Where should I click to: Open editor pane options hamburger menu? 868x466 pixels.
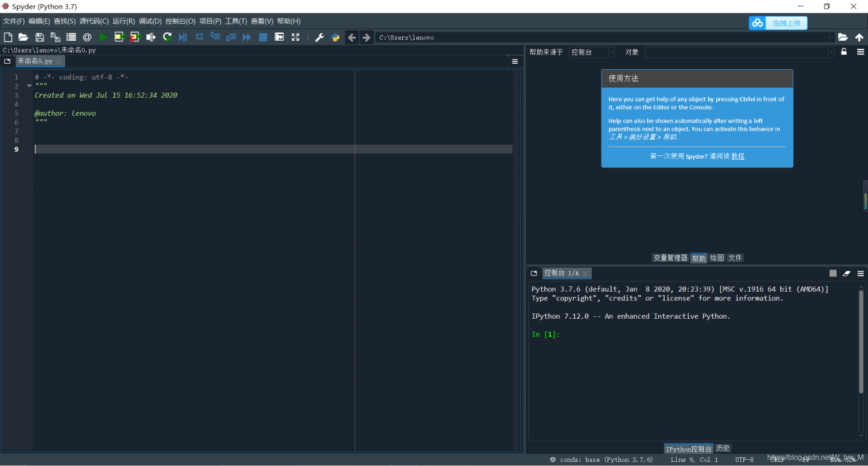click(x=515, y=61)
